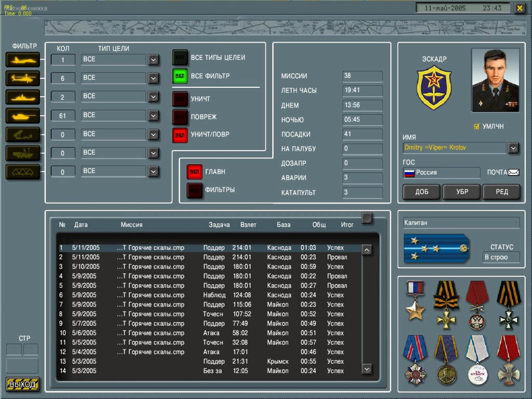The image size is (532, 399).
Task: Enable the ВСЕ ТИПЫ ЦЕЛЕЙ toggle
Action: click(x=180, y=56)
